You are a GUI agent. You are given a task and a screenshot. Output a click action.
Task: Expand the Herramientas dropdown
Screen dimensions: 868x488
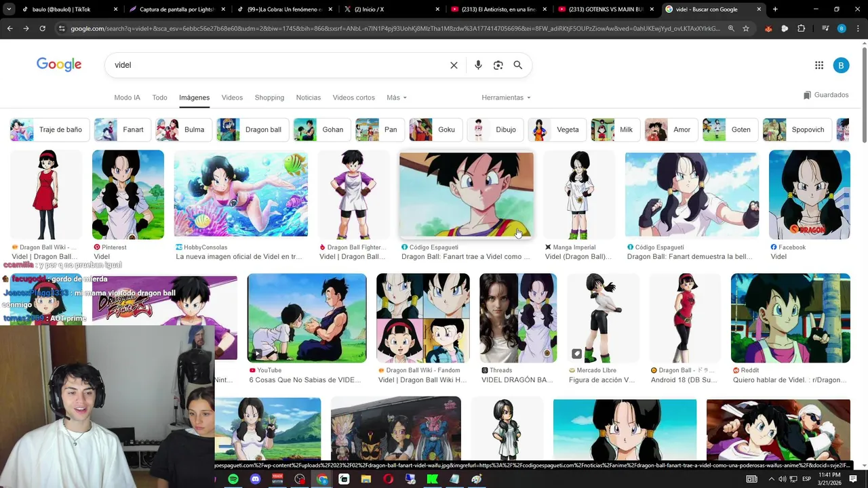click(506, 98)
